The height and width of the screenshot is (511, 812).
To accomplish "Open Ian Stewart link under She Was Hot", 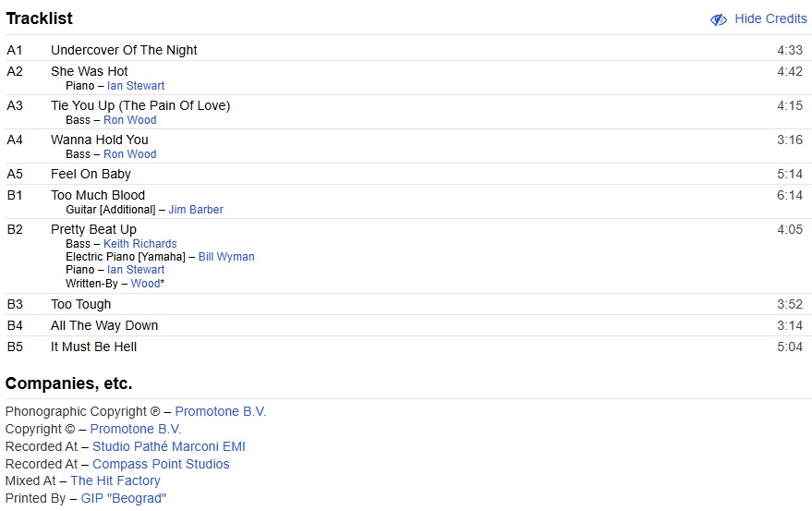I will pos(136,86).
